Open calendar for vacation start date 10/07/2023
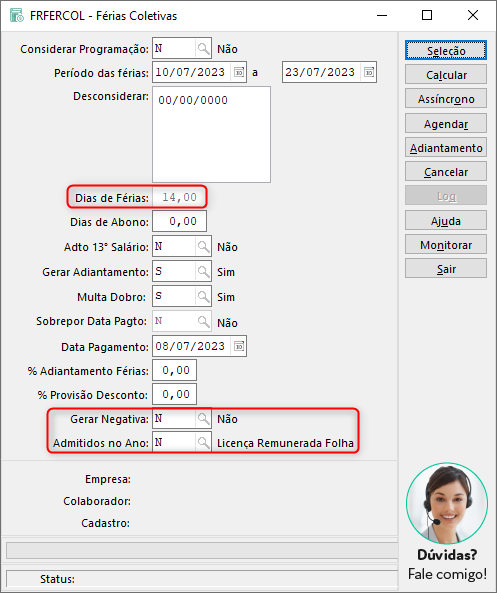The image size is (497, 593). (x=239, y=72)
